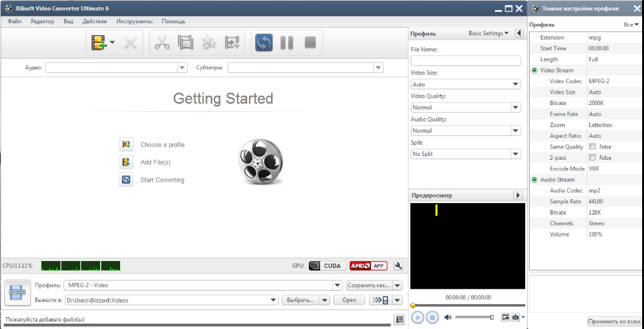Click the Remove (X) toolbar icon

[131, 43]
